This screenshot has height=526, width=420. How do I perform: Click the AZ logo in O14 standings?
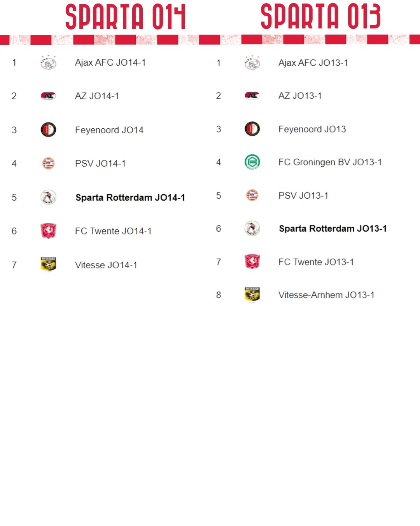pyautogui.click(x=48, y=96)
